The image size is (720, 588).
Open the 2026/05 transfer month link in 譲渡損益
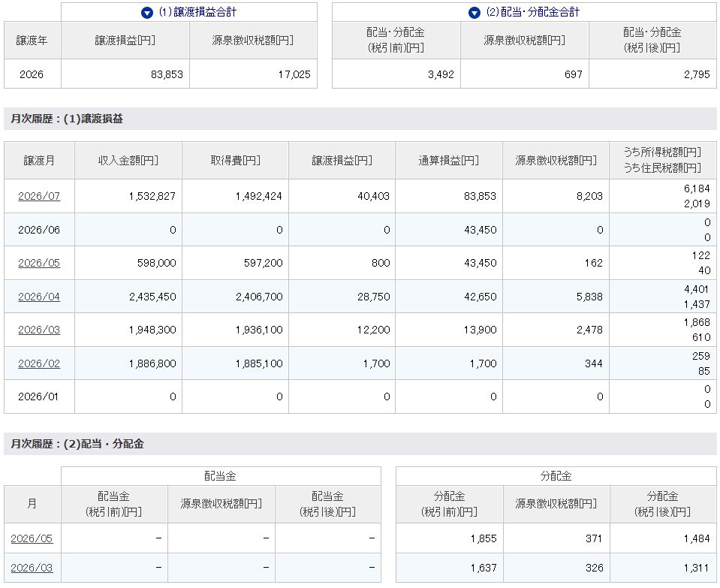click(39, 263)
